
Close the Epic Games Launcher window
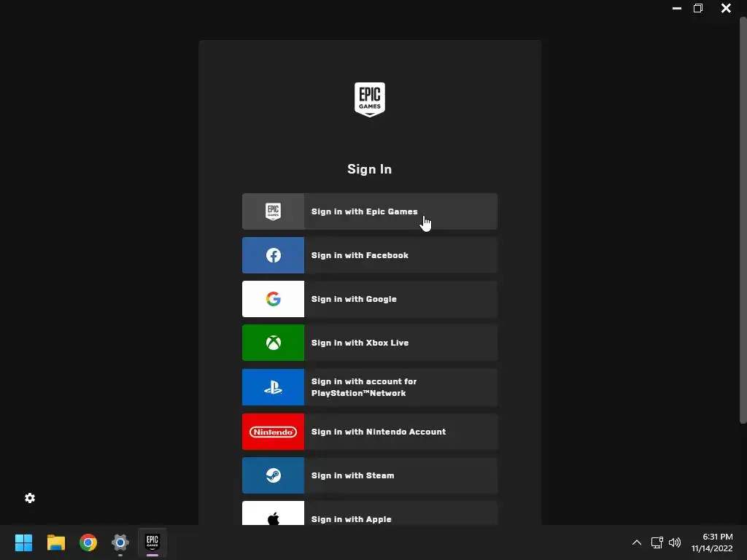click(x=726, y=8)
